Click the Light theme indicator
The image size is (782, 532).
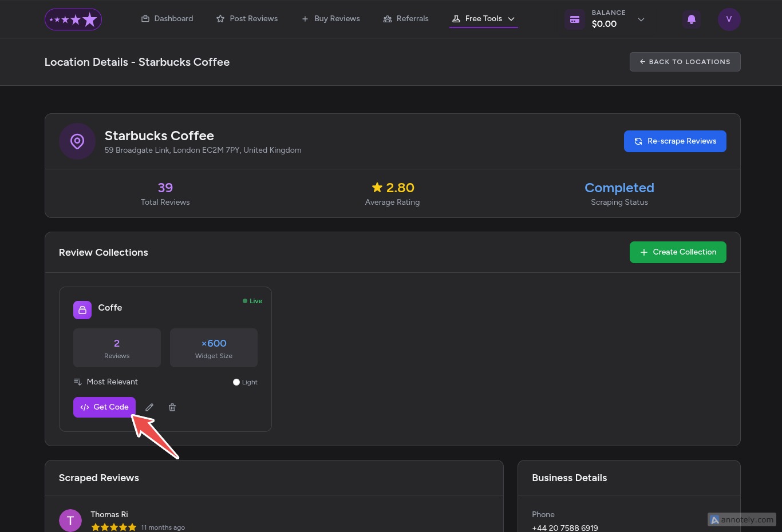245,382
